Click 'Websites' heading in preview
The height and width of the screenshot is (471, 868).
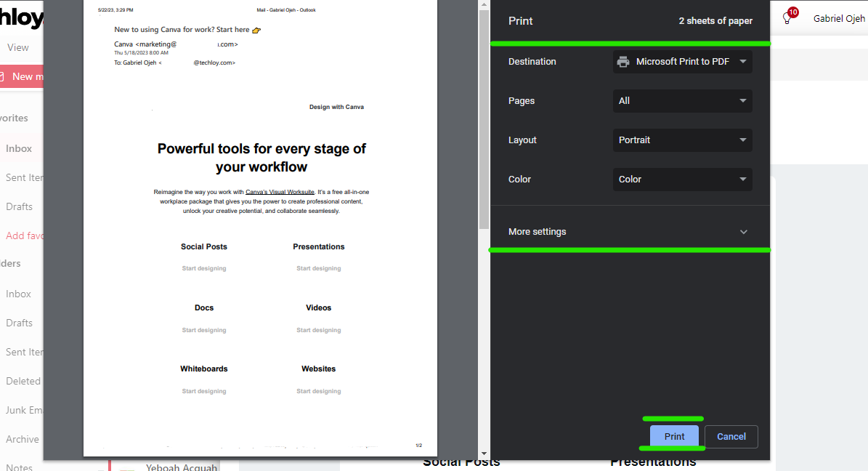[318, 369]
